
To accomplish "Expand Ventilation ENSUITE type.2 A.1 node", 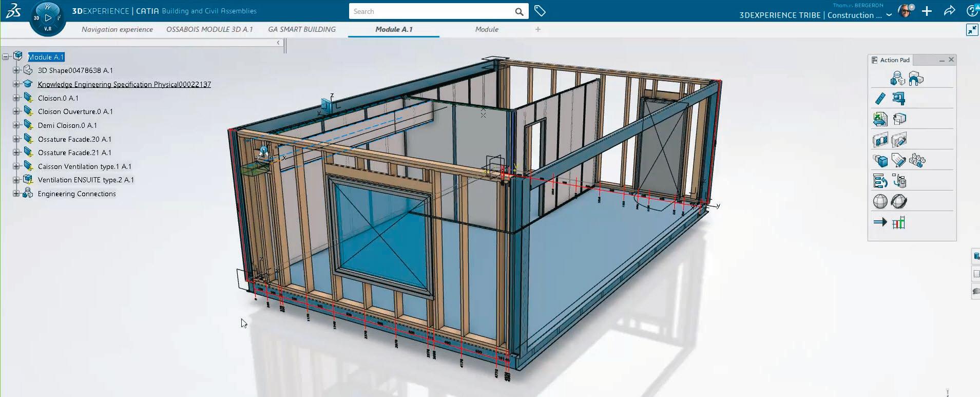I will click(x=16, y=180).
